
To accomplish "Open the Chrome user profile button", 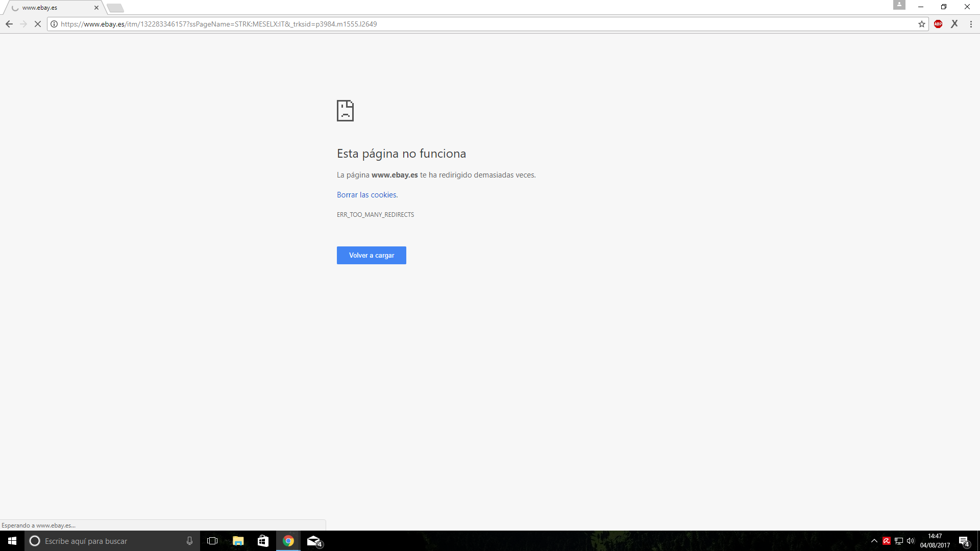I will 899,5.
